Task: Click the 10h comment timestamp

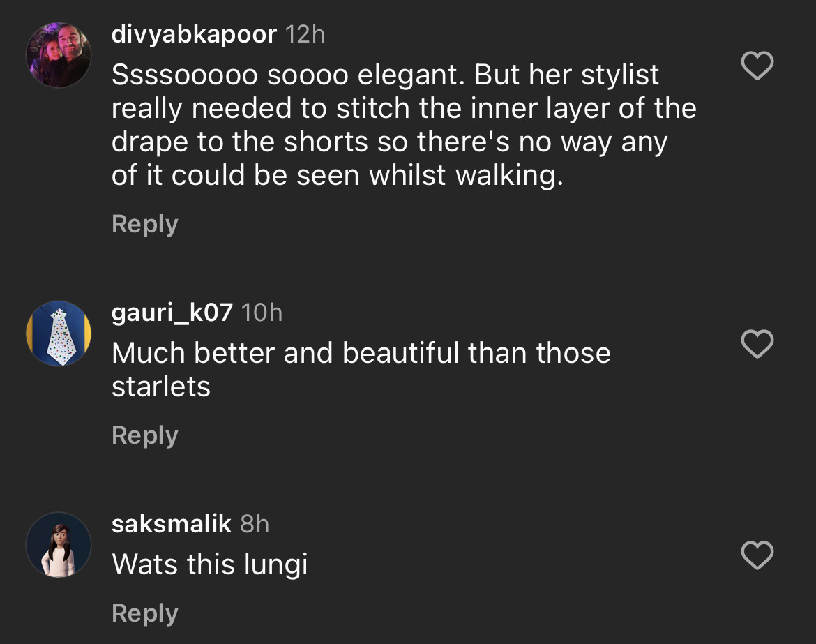Action: tap(262, 313)
